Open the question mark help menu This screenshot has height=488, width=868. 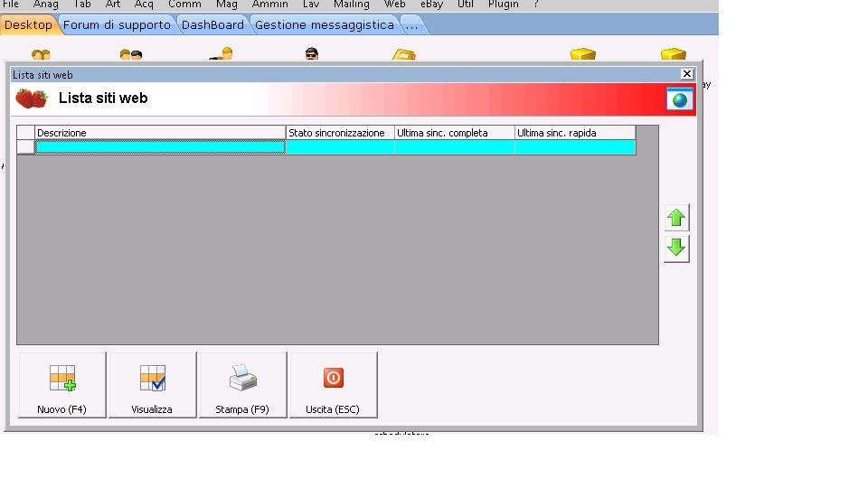click(536, 5)
